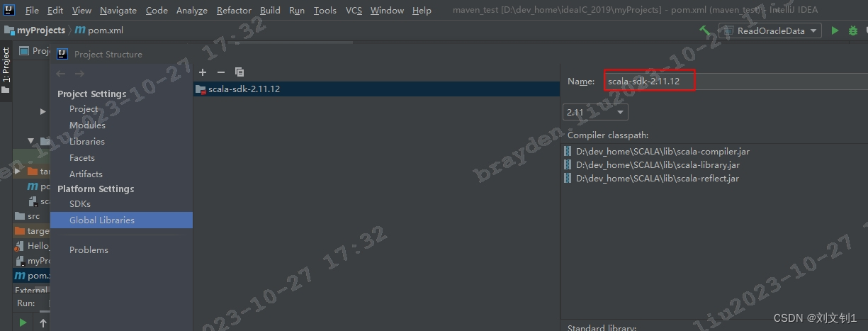The width and height of the screenshot is (868, 331).
Task: Select Artifacts in Project Settings
Action: click(86, 174)
